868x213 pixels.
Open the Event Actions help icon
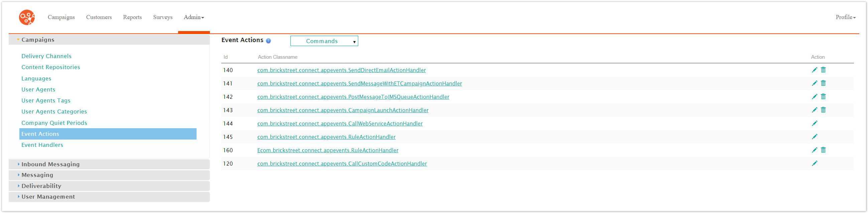(268, 41)
